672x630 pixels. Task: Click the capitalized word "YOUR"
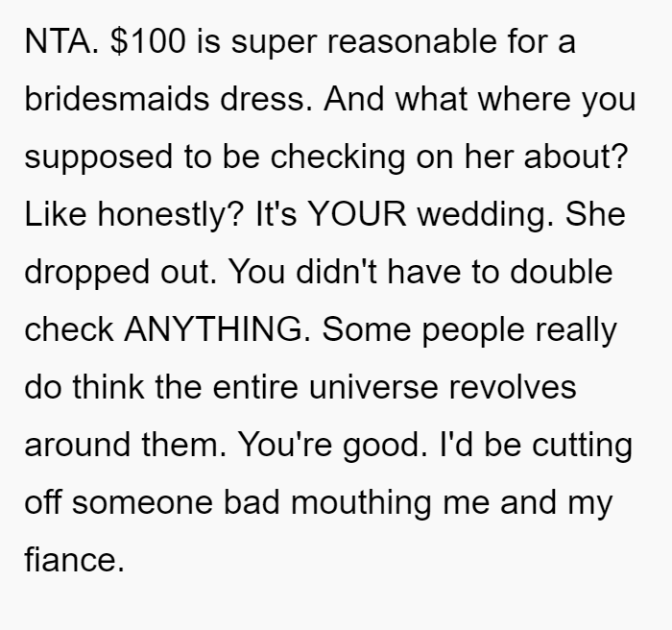(356, 213)
